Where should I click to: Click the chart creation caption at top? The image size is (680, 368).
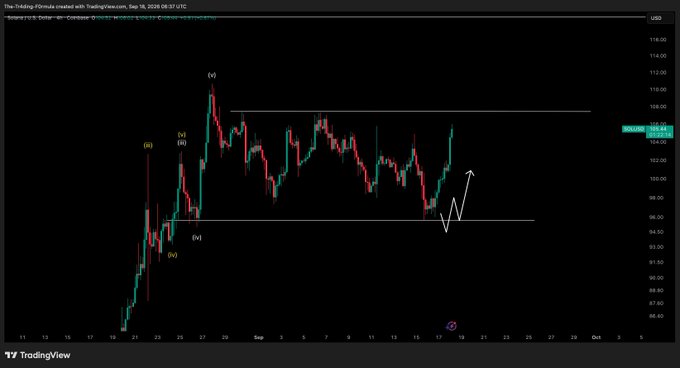coord(95,7)
